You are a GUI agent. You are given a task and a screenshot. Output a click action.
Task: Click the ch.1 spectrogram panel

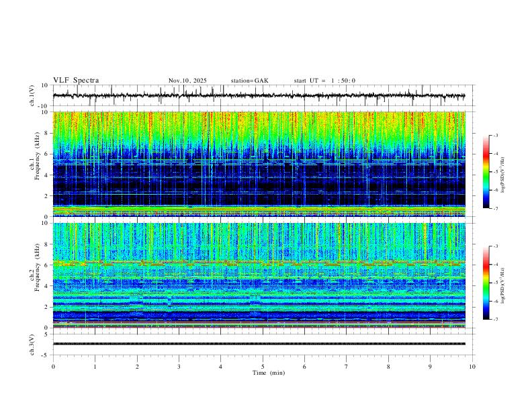pyautogui.click(x=259, y=164)
